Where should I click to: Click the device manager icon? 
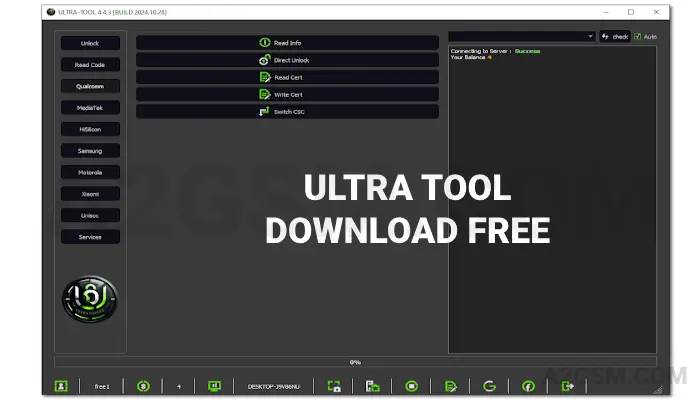pos(372,386)
